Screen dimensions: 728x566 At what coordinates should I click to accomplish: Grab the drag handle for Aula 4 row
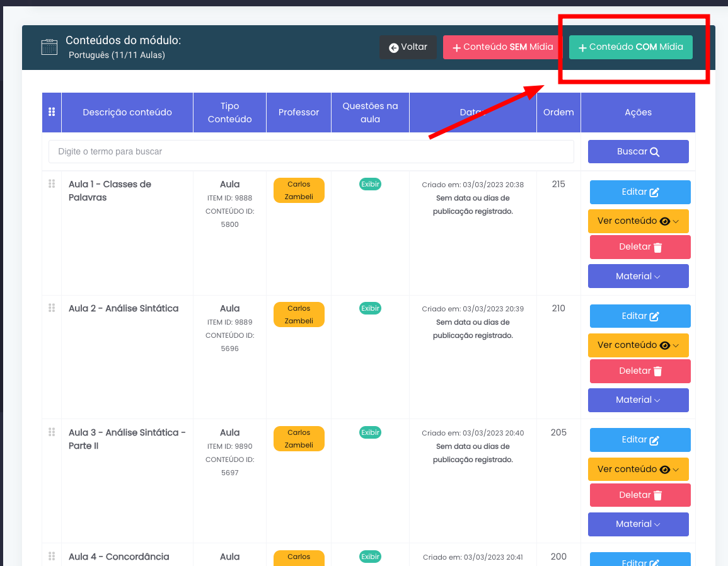click(x=52, y=557)
